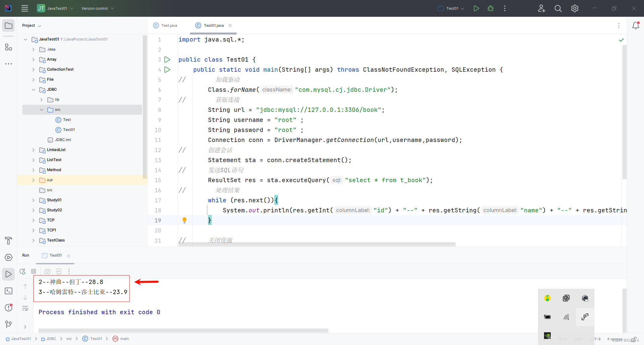644x345 pixels.
Task: Open Code With Me user icon
Action: tap(541, 8)
